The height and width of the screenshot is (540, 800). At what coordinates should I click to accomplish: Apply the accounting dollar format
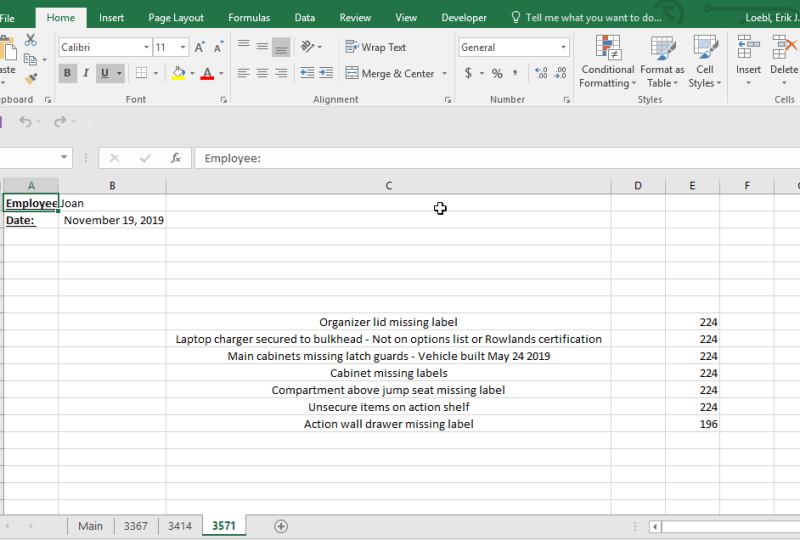pyautogui.click(x=468, y=73)
